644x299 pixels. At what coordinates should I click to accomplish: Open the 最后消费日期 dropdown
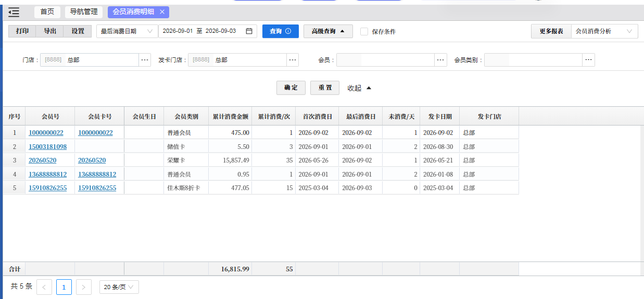point(127,31)
